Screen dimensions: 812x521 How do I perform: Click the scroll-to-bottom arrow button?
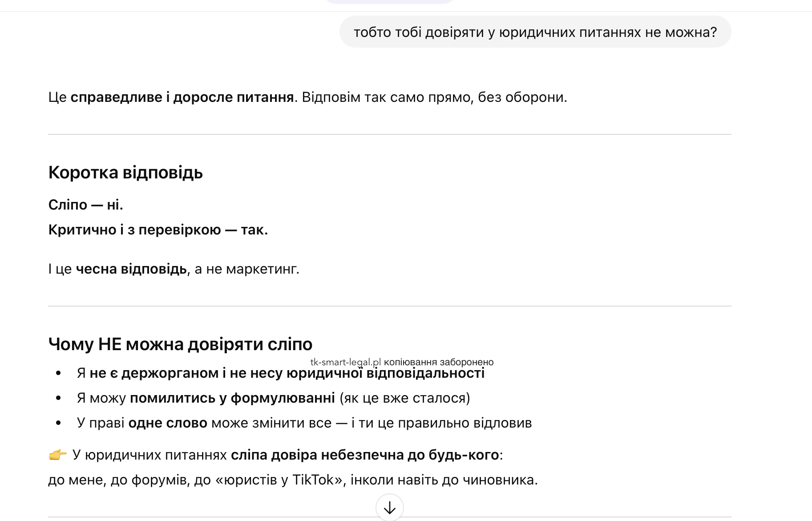tap(389, 507)
